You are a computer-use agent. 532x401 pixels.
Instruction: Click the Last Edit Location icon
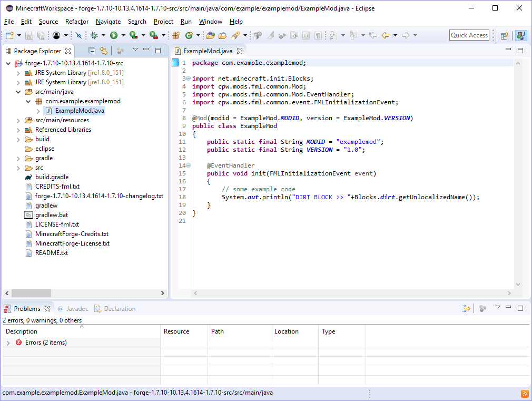point(373,35)
